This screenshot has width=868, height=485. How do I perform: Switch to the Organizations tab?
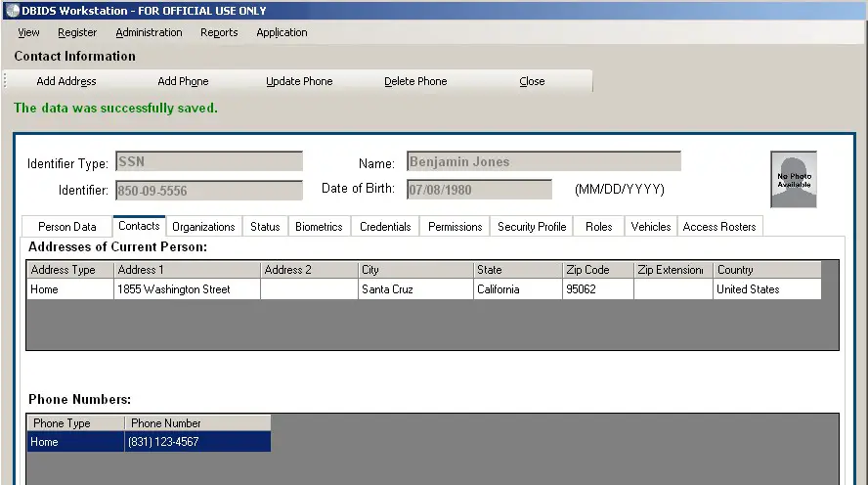point(203,227)
